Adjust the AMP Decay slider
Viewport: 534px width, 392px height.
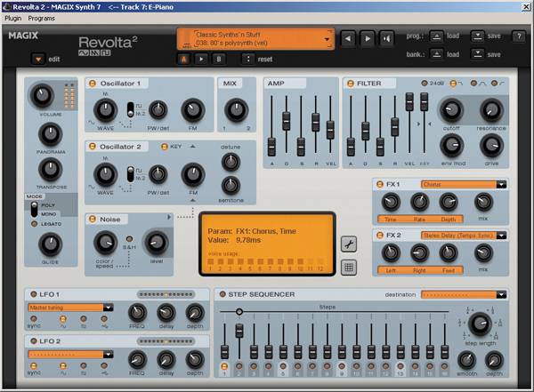click(x=287, y=121)
